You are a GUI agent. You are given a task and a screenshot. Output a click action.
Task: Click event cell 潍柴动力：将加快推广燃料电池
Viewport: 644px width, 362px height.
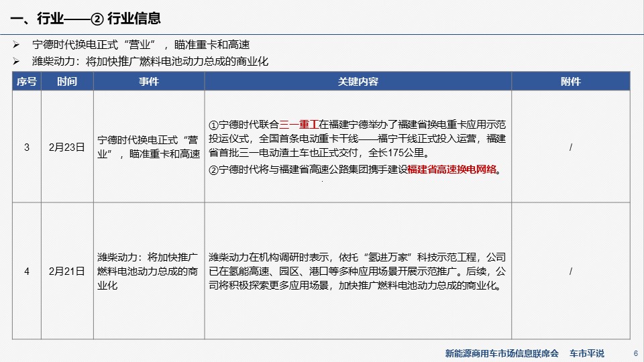[148, 271]
